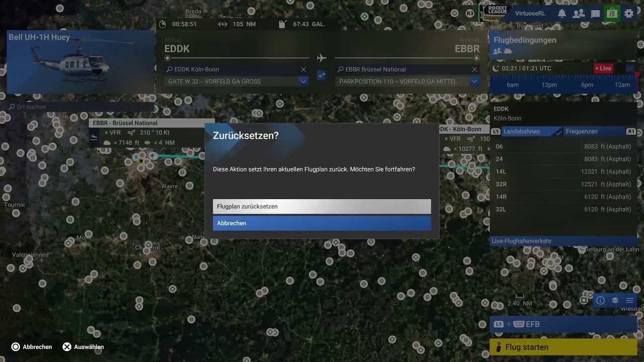
Task: Confirm with Flugplan zurücksetzen button
Action: pyautogui.click(x=321, y=207)
